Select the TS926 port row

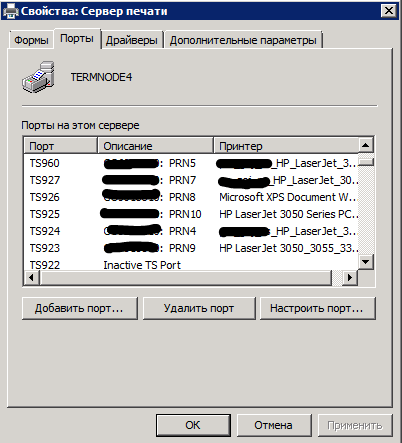pos(191,197)
